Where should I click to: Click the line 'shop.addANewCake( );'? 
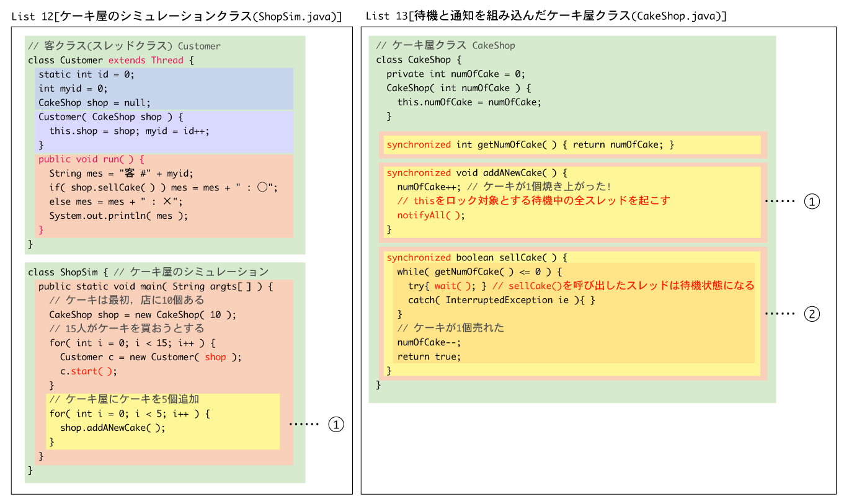pyautogui.click(x=113, y=428)
